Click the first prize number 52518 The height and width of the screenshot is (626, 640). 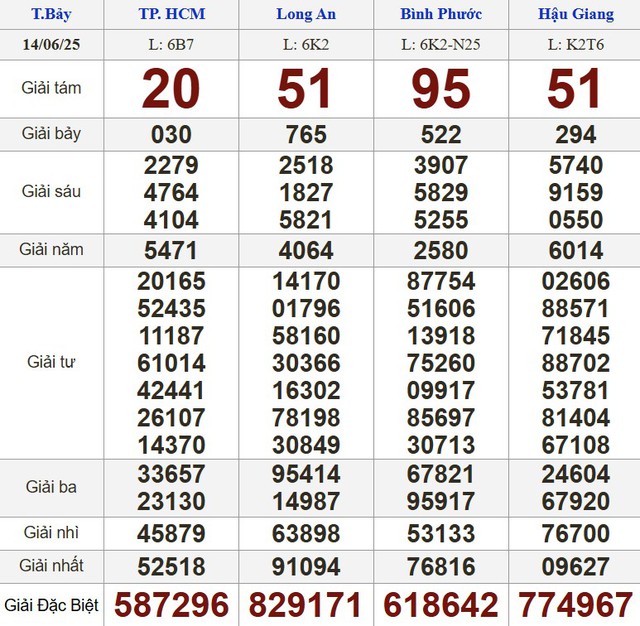pyautogui.click(x=171, y=566)
